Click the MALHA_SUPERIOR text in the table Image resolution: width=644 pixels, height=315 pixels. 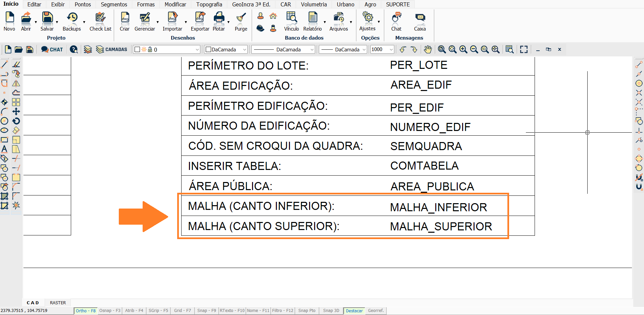tap(441, 227)
